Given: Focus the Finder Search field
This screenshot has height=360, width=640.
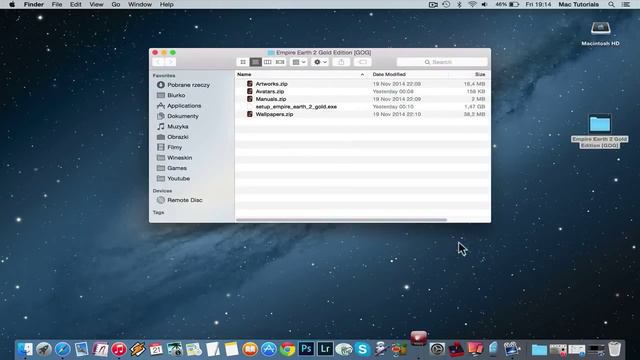Looking at the screenshot, I should [442, 62].
